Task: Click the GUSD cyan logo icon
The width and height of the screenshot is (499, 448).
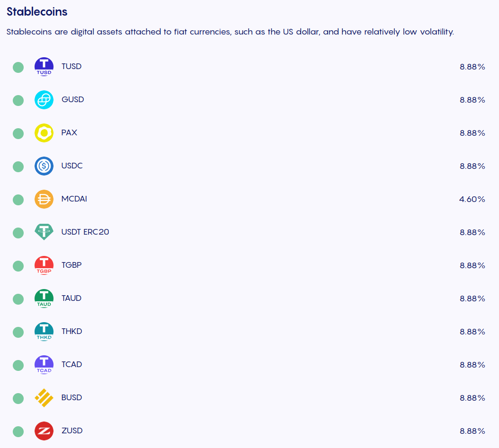Action: tap(44, 100)
